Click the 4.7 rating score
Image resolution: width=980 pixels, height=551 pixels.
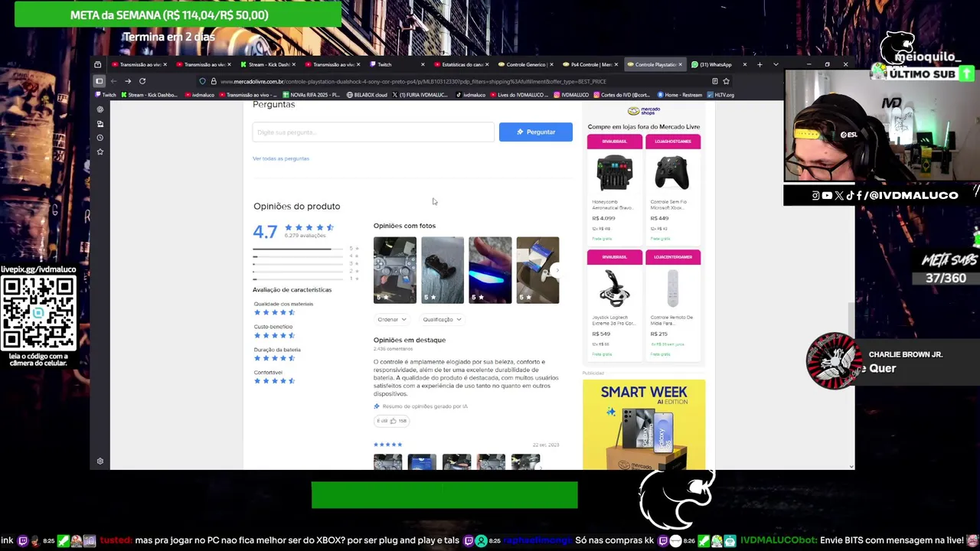point(265,231)
